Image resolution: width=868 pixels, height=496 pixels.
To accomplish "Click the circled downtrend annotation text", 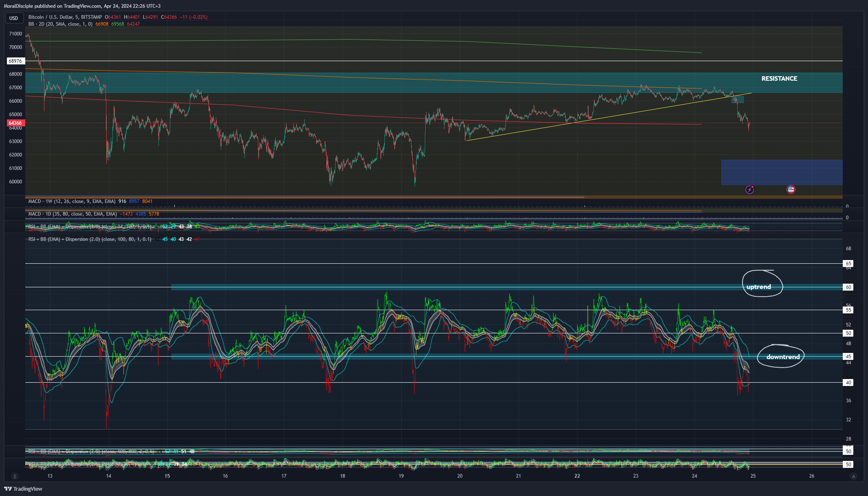I will pyautogui.click(x=783, y=357).
